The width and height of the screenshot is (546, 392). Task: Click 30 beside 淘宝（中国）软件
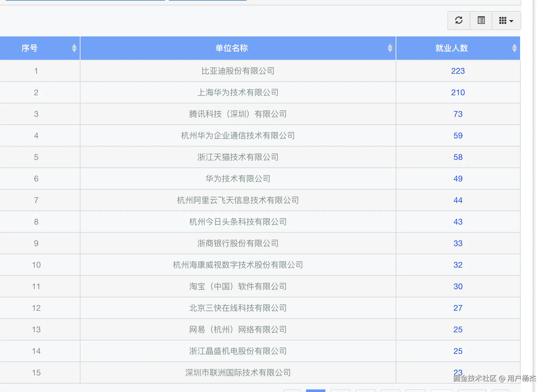coord(458,286)
